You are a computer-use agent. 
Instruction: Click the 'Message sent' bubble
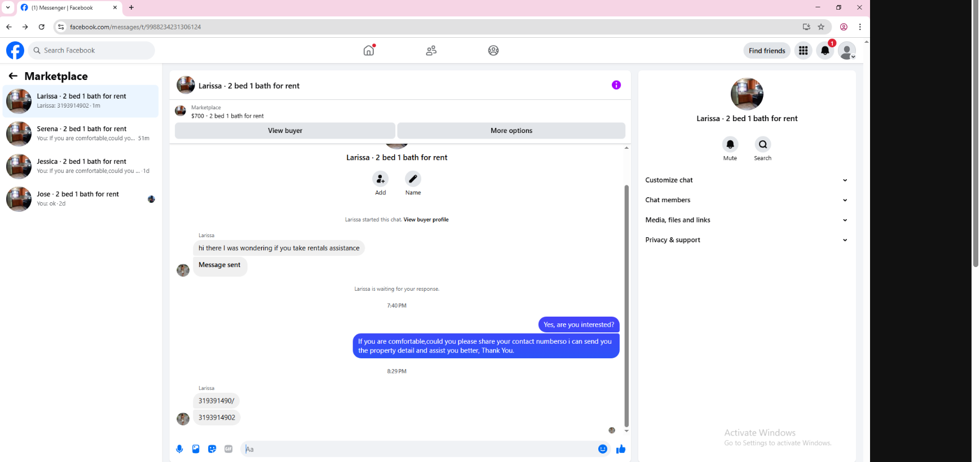[220, 266]
